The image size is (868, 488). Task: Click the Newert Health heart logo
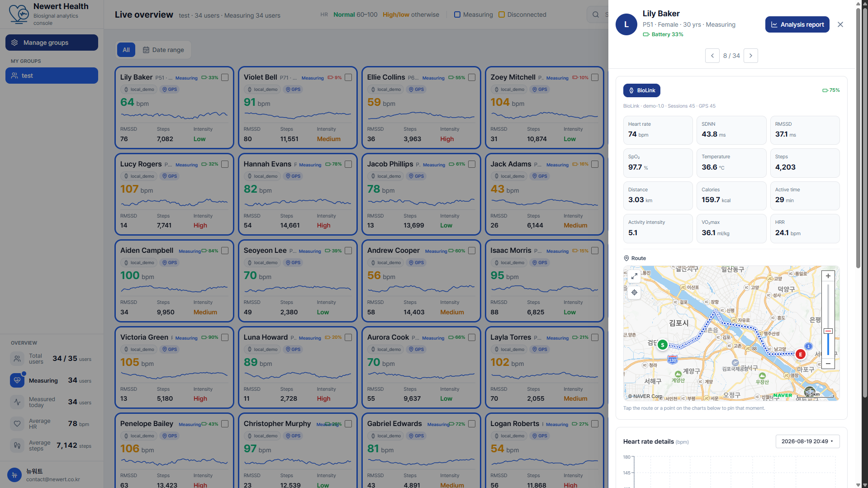pos(19,14)
